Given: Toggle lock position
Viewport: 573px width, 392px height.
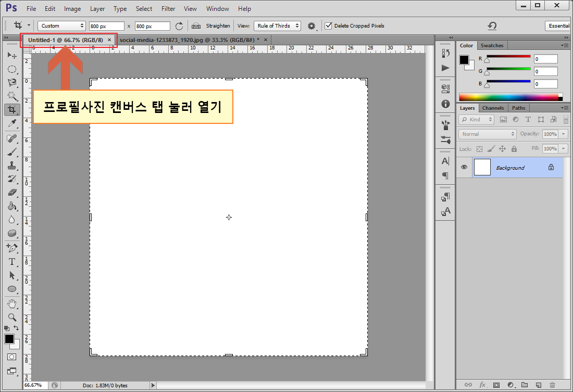Looking at the screenshot, I should tap(503, 149).
